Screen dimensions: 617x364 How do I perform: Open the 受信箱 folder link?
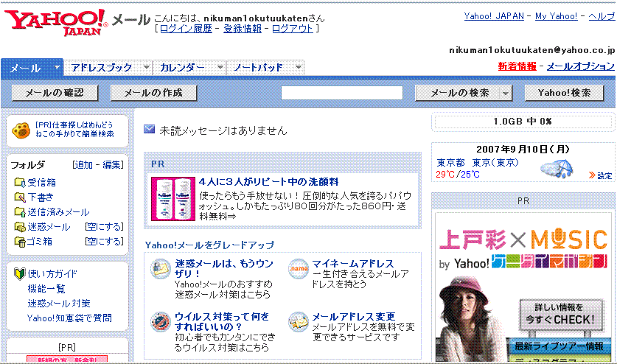click(x=42, y=183)
